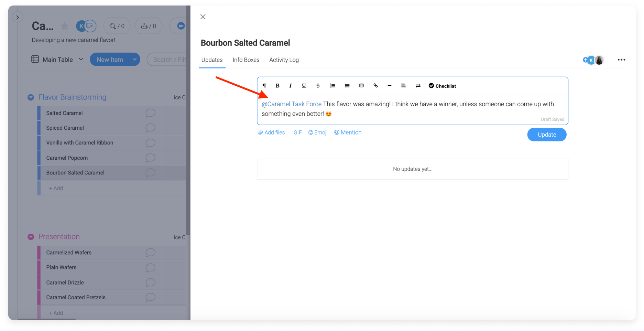Image resolution: width=644 pixels, height=331 pixels.
Task: Open Salted Caramel conversation bubble
Action: pyautogui.click(x=150, y=113)
